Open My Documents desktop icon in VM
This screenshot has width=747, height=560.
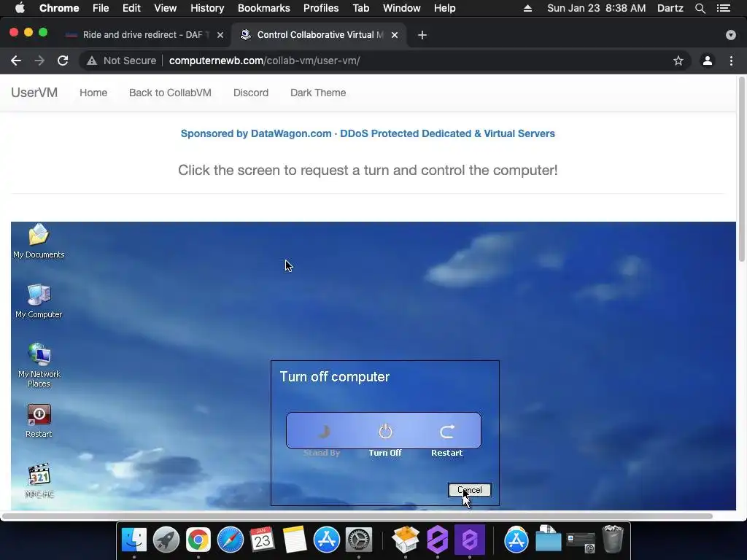(x=39, y=241)
